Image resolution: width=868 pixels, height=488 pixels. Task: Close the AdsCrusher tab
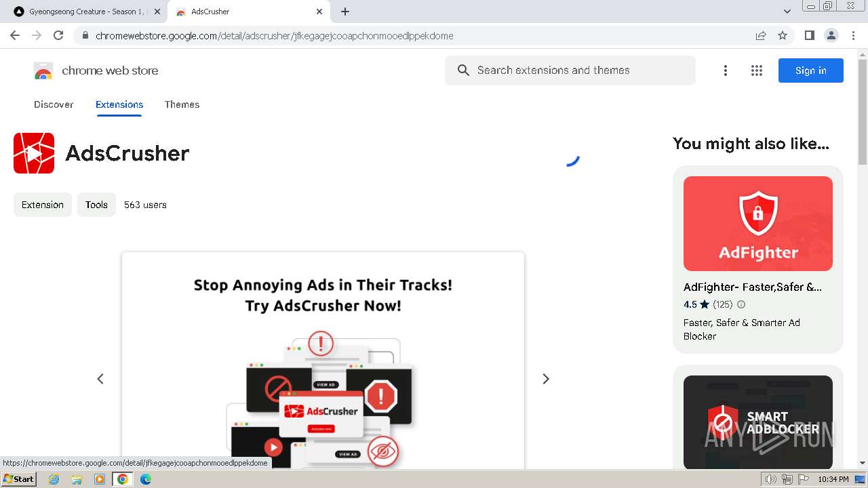tap(319, 12)
